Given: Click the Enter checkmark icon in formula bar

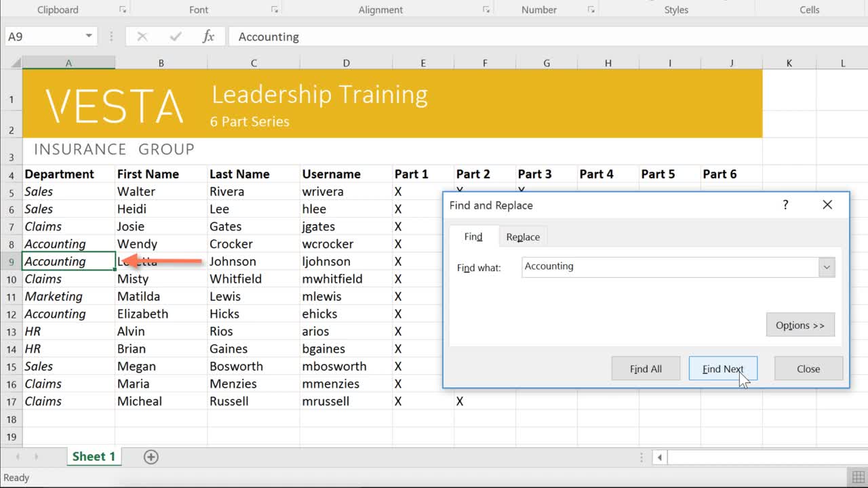Looking at the screenshot, I should [x=176, y=37].
